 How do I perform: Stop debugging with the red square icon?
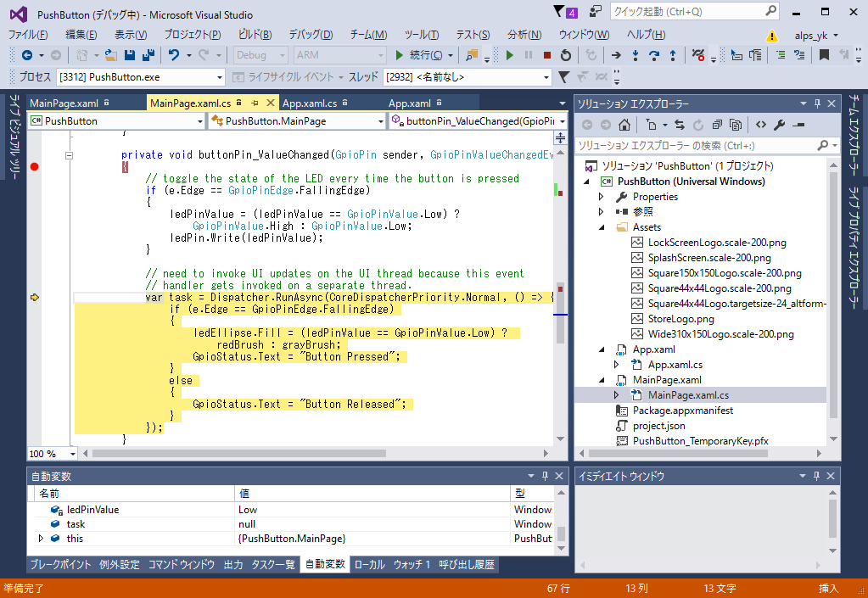[547, 55]
